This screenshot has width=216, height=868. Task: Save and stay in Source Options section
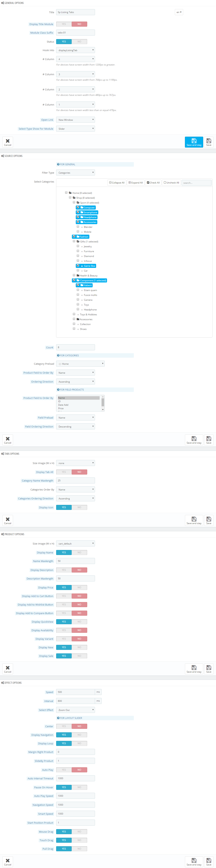(194, 440)
